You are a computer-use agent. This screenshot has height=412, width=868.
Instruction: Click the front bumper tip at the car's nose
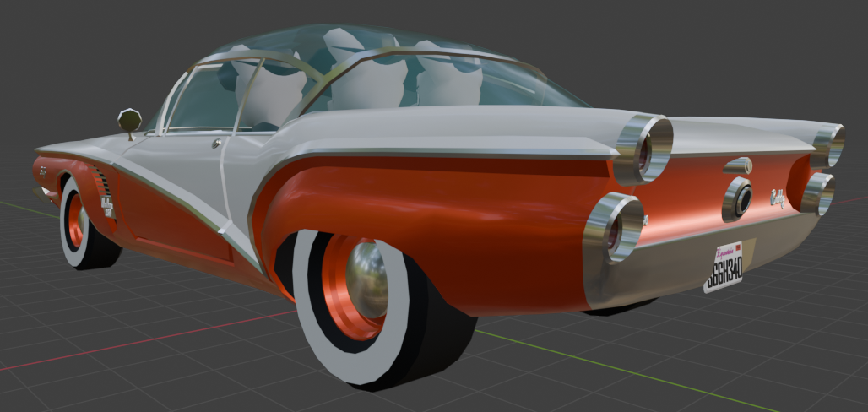(x=40, y=193)
